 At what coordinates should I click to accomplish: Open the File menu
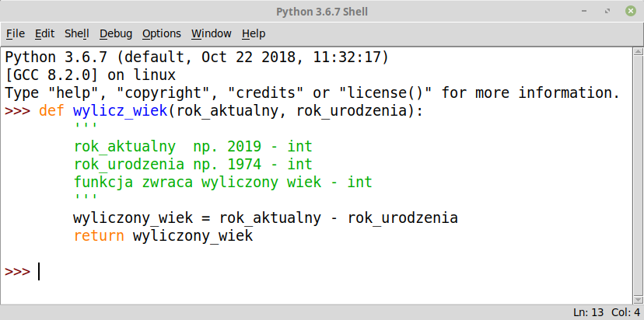point(16,33)
